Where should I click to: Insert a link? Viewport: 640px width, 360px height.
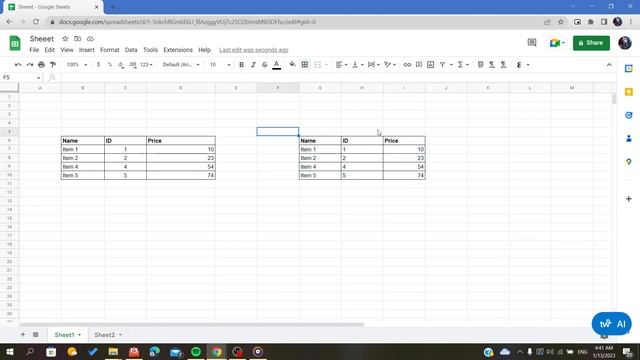click(407, 64)
